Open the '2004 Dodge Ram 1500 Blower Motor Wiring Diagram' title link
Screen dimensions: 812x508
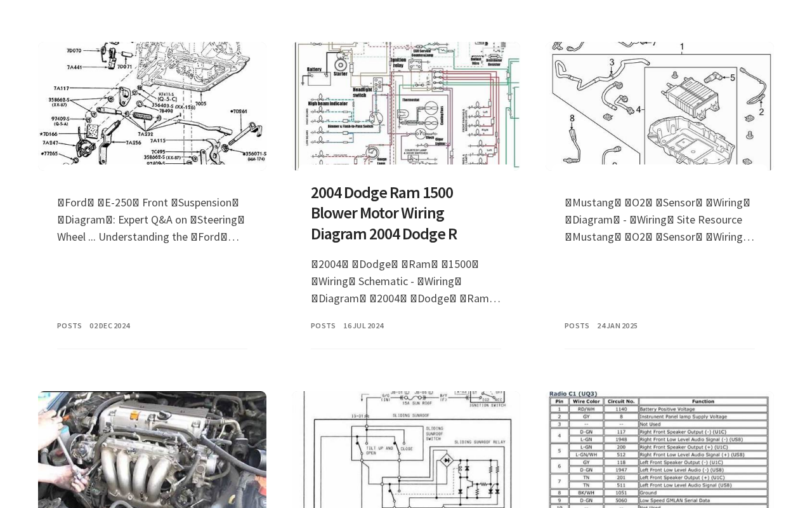(384, 213)
